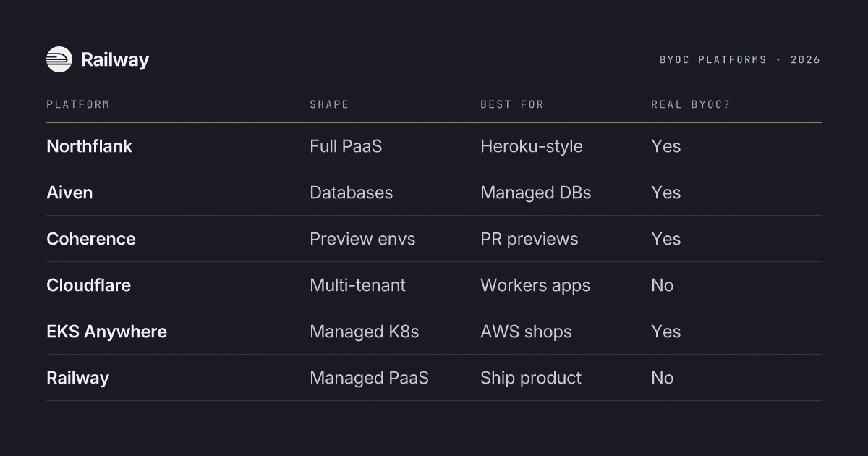Click the Yes value in Northflank row
This screenshot has height=456, width=868.
pos(666,146)
